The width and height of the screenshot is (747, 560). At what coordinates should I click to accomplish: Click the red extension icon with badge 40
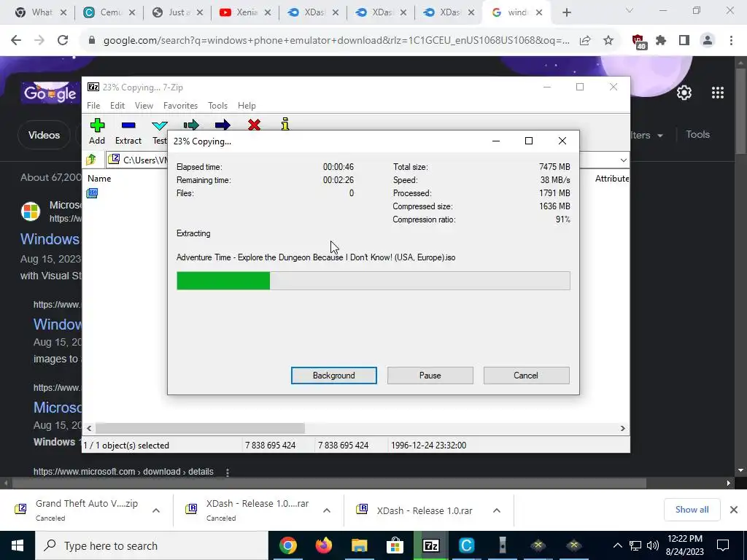pos(638,42)
